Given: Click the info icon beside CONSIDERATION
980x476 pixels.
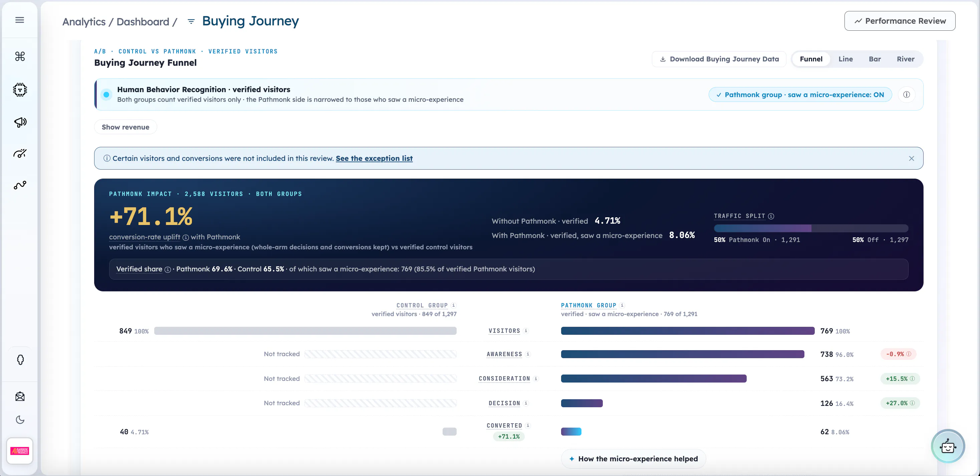Looking at the screenshot, I should (x=536, y=379).
